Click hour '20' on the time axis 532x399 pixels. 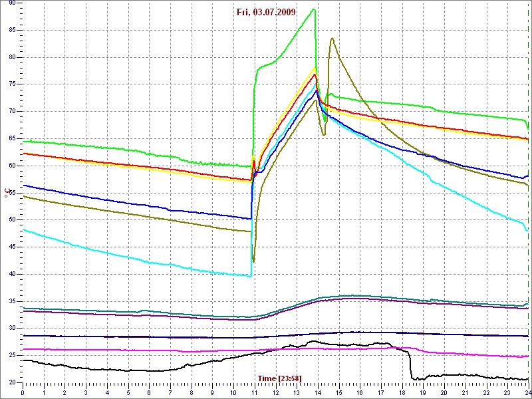click(x=444, y=392)
